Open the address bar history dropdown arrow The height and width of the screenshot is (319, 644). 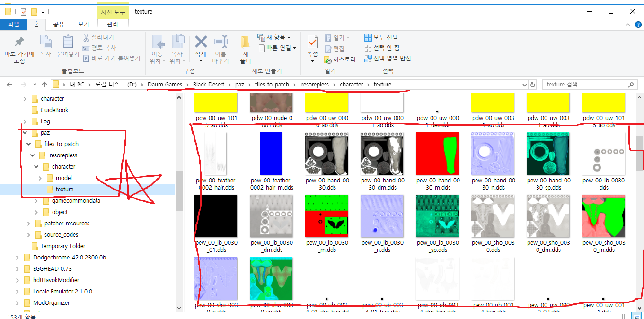click(524, 85)
